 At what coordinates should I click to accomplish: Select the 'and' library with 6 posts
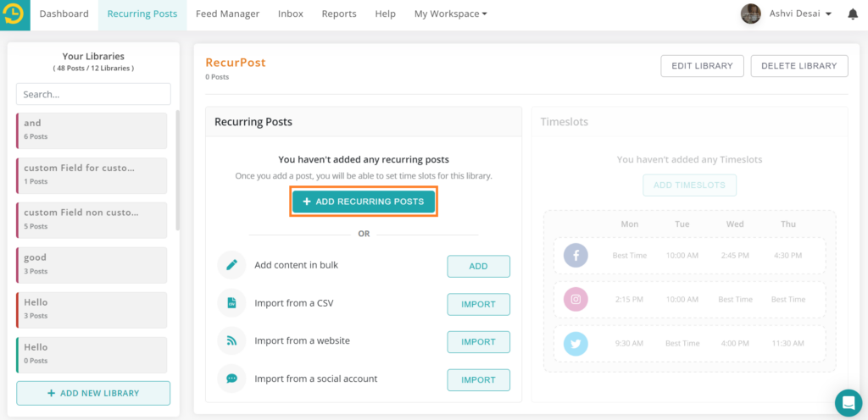(x=92, y=131)
